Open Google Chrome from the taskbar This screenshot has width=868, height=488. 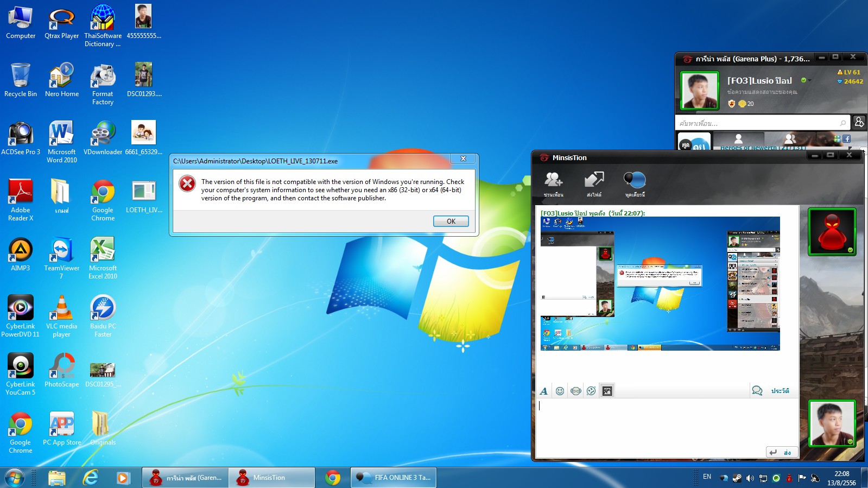pos(333,478)
